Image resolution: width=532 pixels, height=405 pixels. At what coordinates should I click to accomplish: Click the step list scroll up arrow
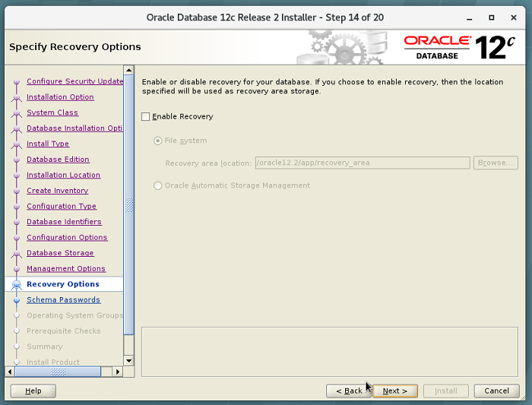(128, 78)
